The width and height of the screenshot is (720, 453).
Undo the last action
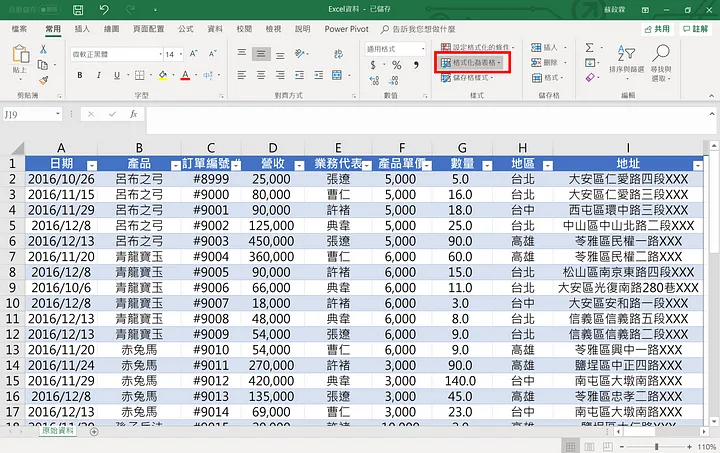(104, 10)
